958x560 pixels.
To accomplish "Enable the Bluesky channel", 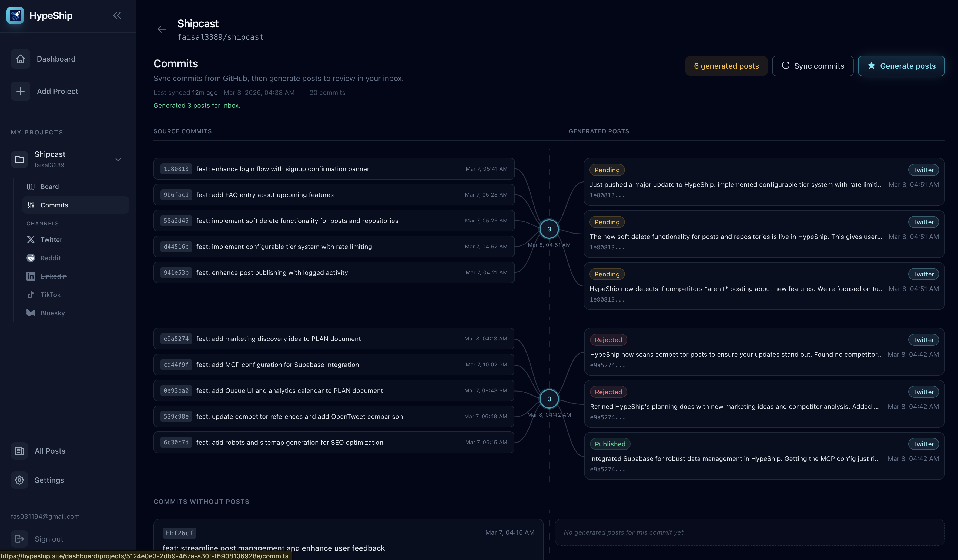I will pos(31,313).
